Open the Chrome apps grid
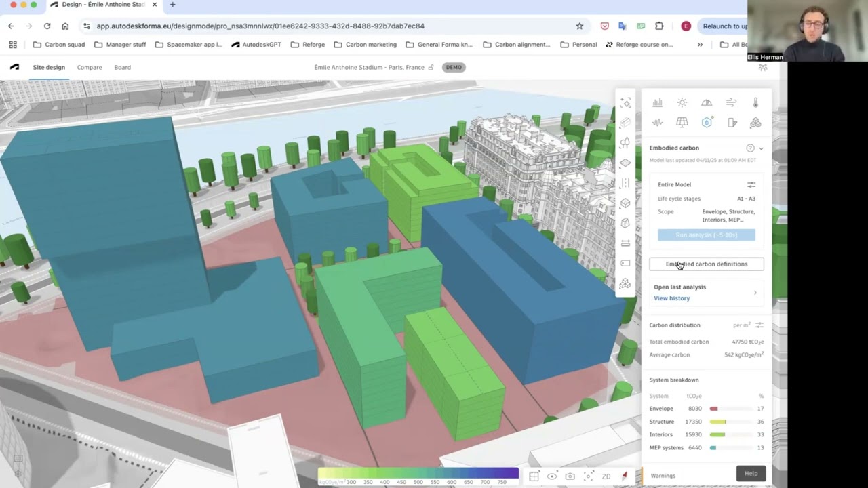The height and width of the screenshot is (488, 868). [x=13, y=45]
